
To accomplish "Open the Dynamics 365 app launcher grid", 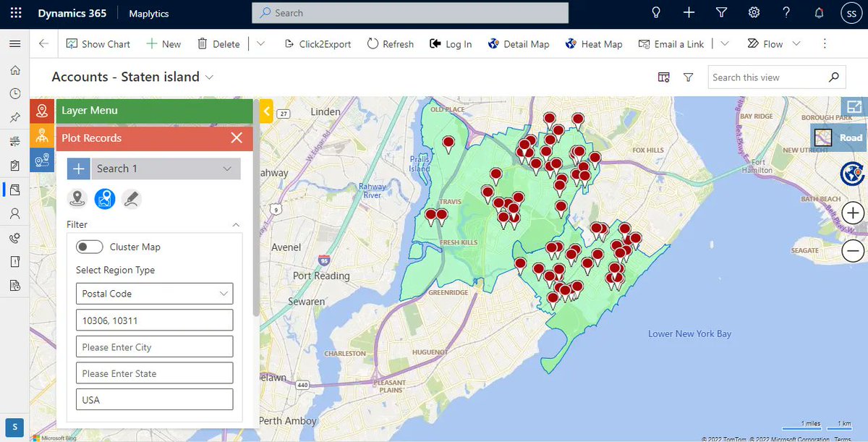I will (16, 13).
